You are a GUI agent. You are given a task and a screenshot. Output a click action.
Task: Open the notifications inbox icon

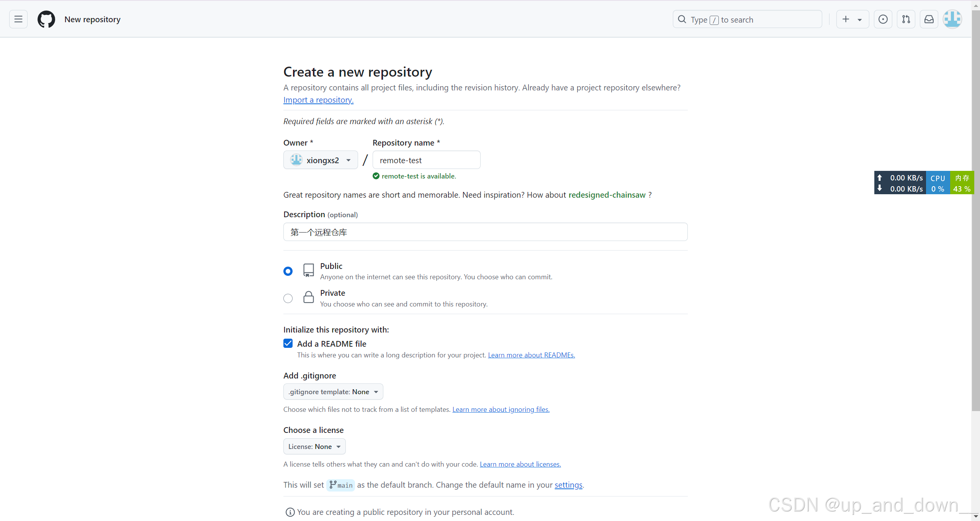point(929,19)
